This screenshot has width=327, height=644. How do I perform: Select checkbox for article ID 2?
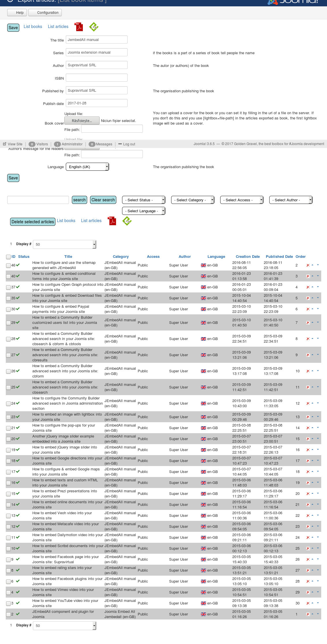[x=8, y=614]
